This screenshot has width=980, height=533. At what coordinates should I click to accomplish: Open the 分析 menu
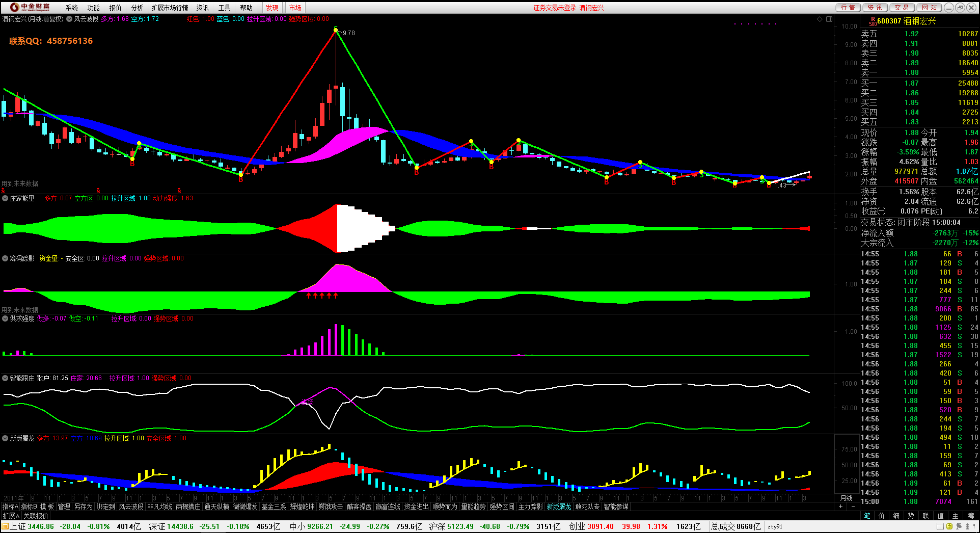137,8
